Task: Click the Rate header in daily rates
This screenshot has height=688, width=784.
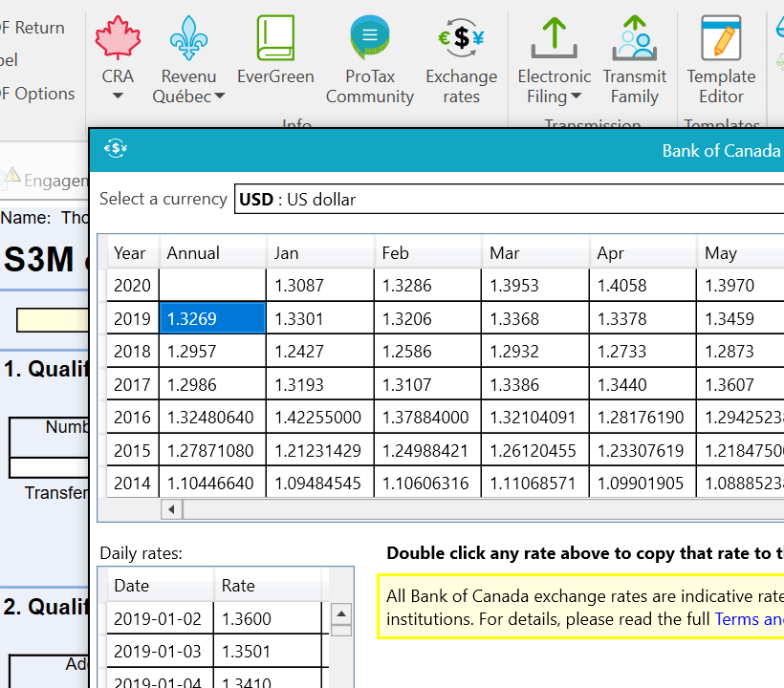Action: coord(268,585)
